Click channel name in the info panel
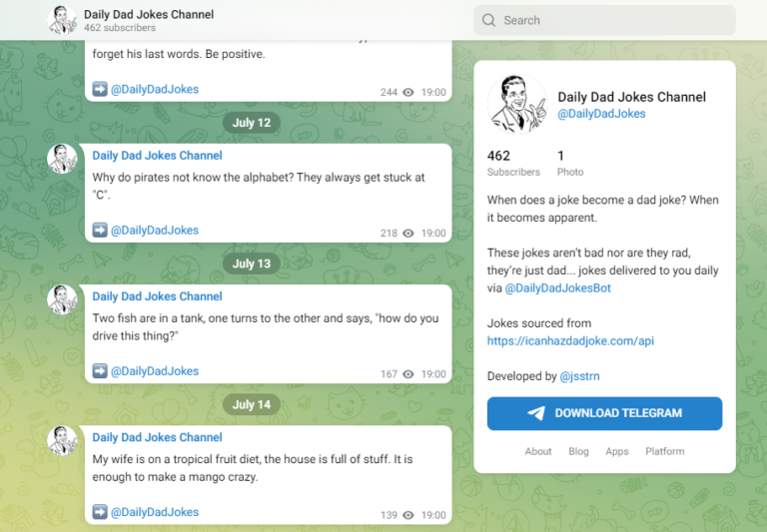 631,97
